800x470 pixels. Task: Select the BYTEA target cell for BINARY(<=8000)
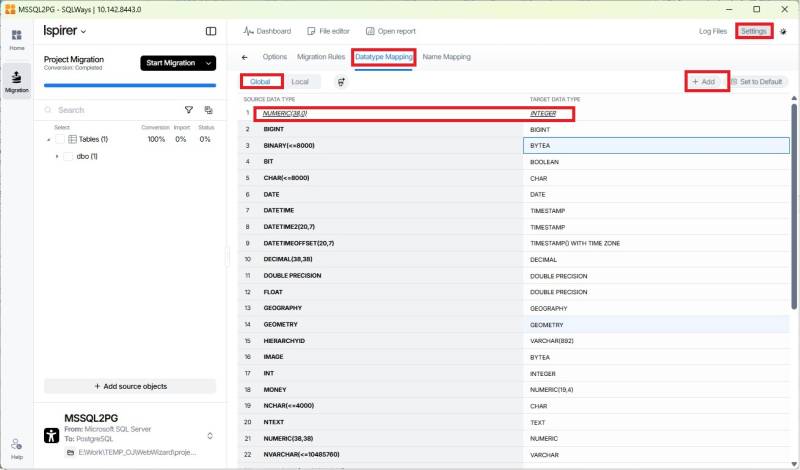pos(656,145)
